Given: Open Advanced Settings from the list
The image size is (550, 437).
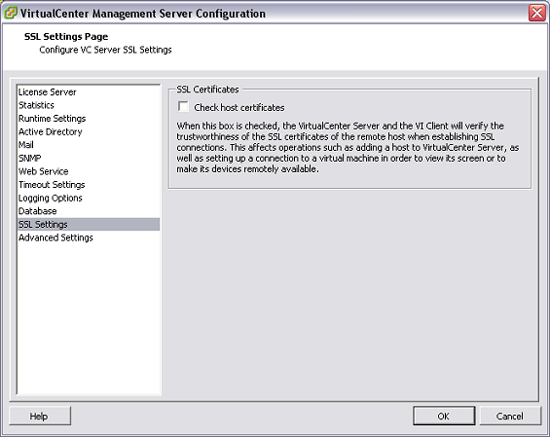Looking at the screenshot, I should (88, 238).
